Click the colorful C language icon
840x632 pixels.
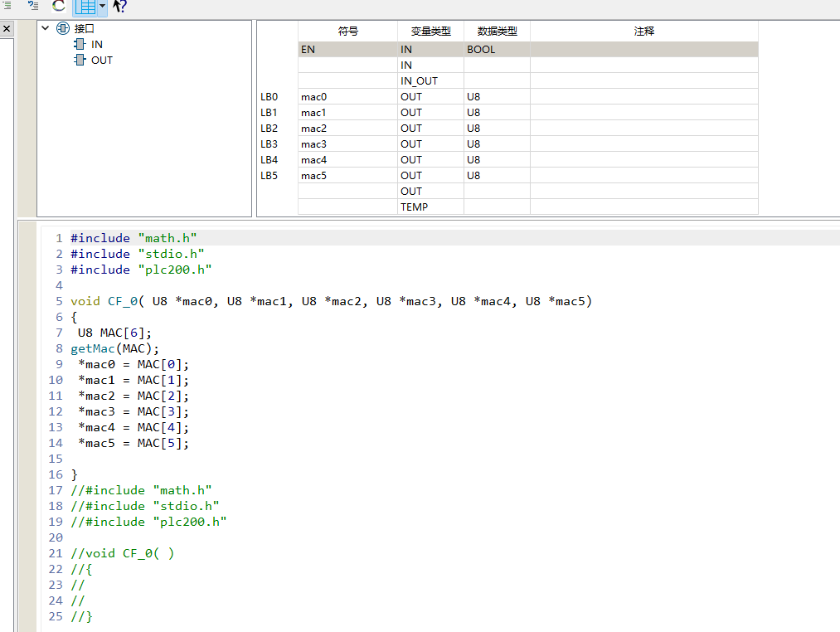point(58,5)
